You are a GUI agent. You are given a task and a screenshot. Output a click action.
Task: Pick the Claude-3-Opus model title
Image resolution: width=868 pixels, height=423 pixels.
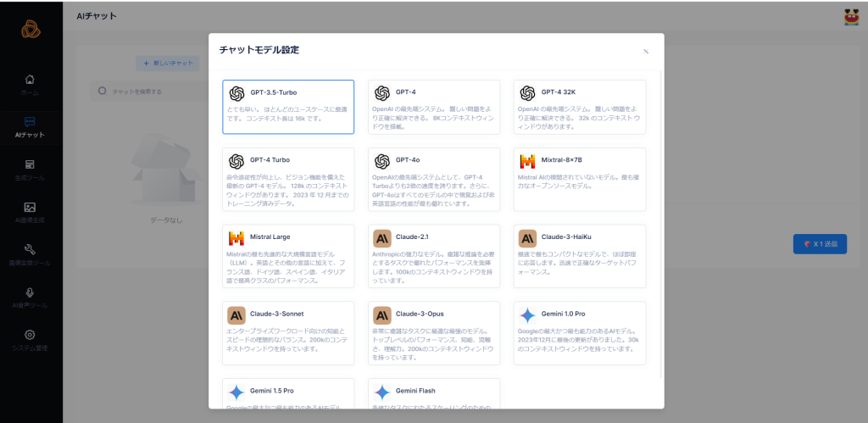point(420,314)
